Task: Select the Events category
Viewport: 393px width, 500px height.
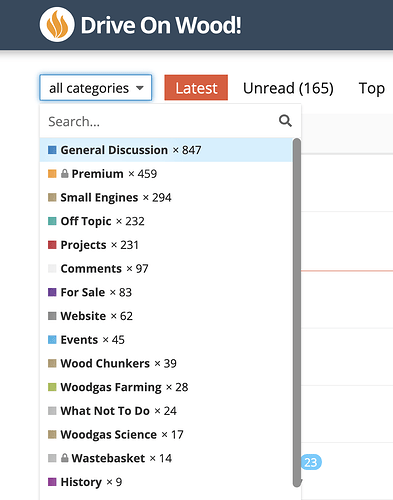Action: 166,340
